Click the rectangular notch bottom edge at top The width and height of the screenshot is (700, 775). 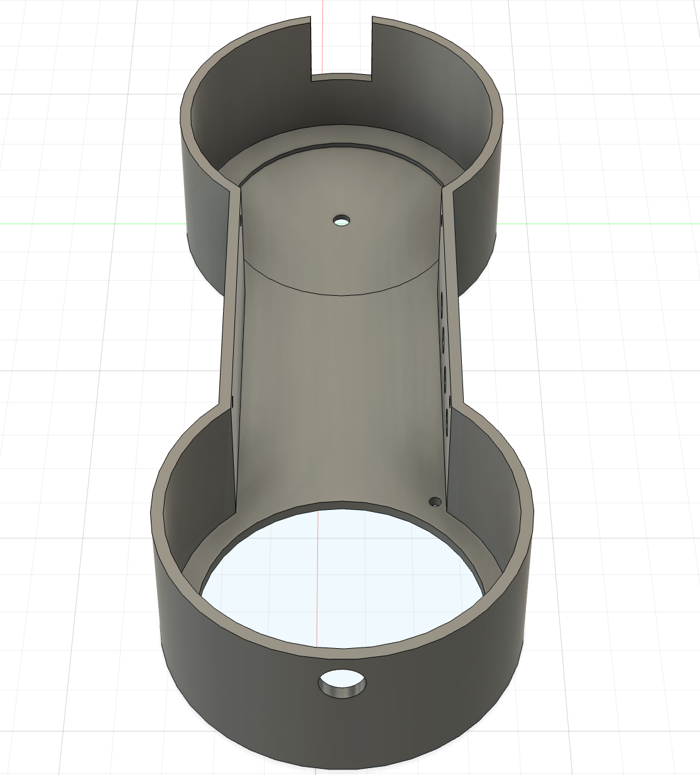point(342,78)
